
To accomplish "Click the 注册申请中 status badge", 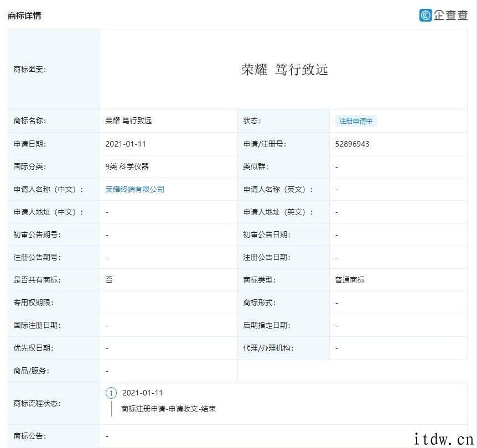I will (356, 121).
